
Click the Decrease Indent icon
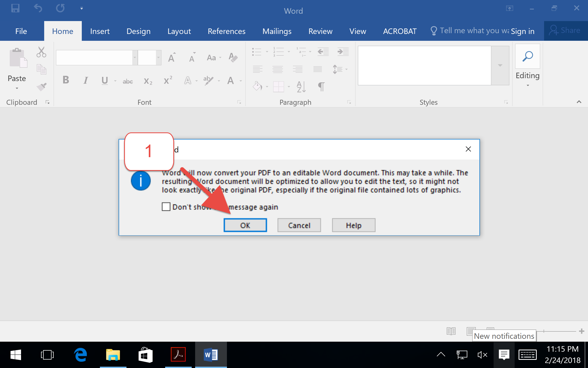(323, 52)
